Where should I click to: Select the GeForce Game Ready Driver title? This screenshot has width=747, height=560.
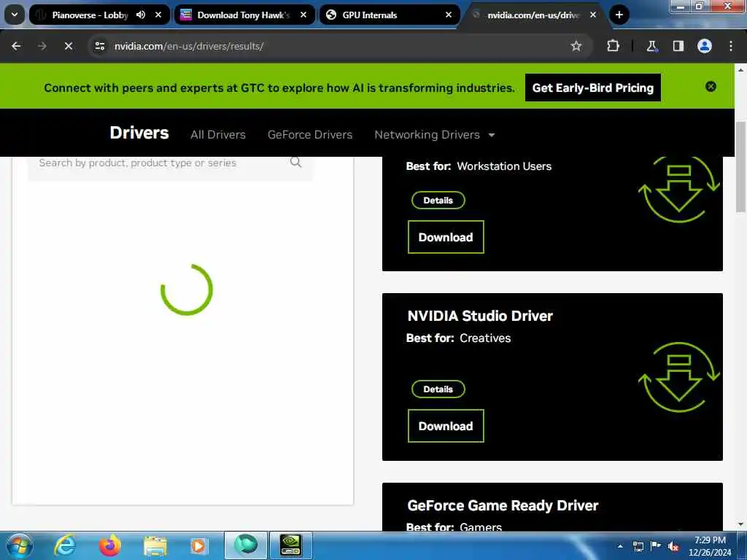click(x=503, y=505)
